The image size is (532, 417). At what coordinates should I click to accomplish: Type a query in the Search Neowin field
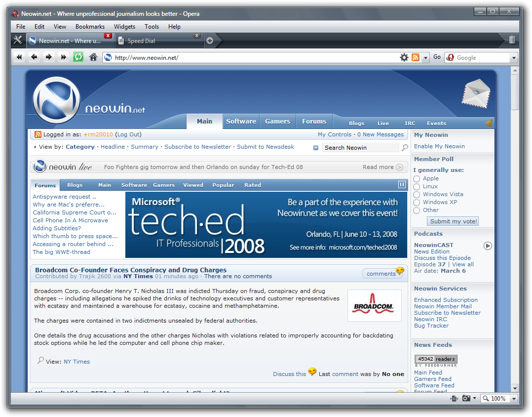click(360, 147)
